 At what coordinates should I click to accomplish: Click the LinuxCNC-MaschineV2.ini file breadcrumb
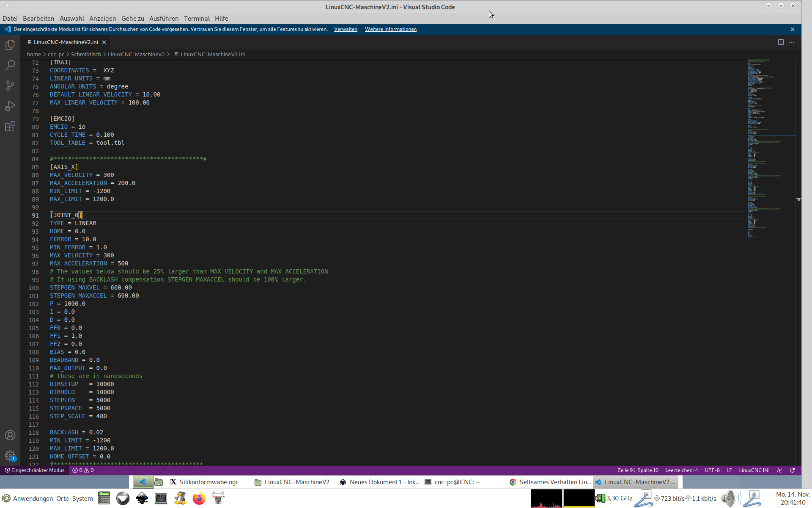pos(210,54)
